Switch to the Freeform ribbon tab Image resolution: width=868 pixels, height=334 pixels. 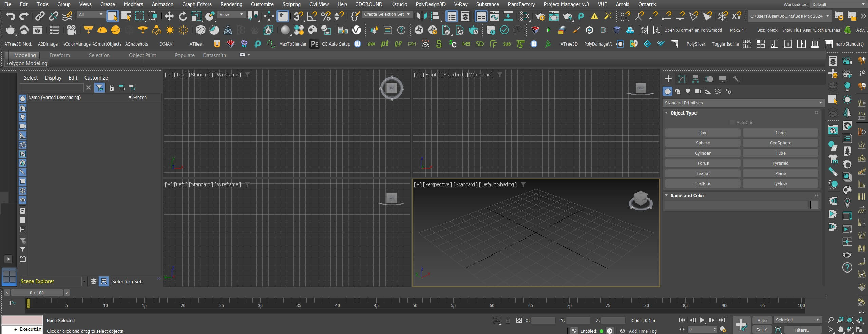pos(59,55)
